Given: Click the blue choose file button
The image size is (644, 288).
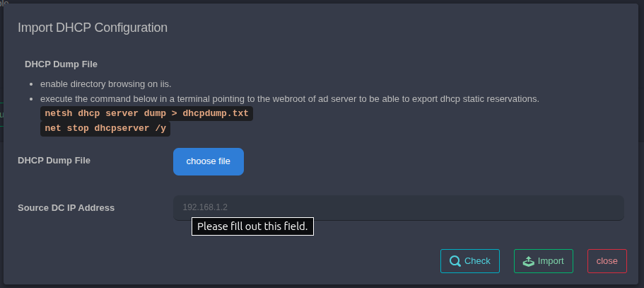Looking at the screenshot, I should coord(209,161).
